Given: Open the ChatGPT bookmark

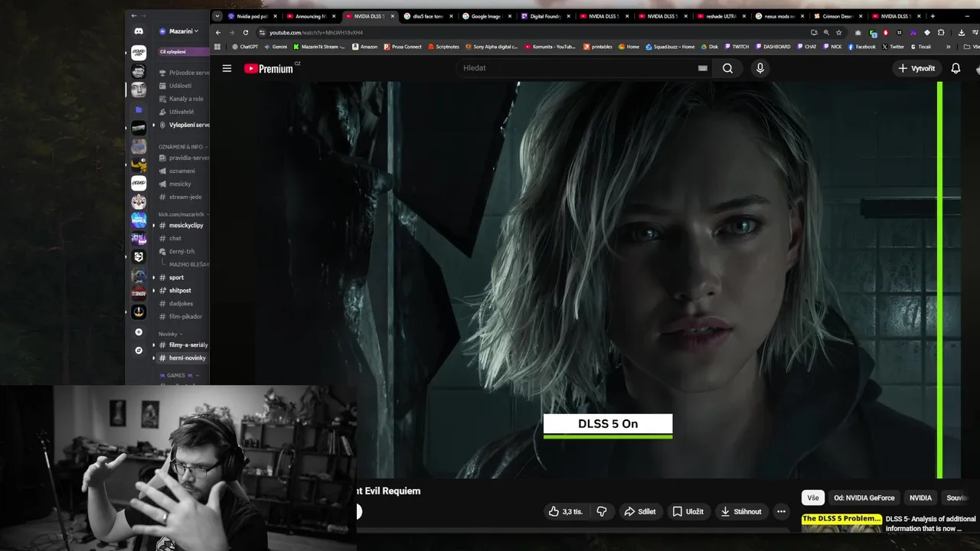Looking at the screenshot, I should click(245, 47).
